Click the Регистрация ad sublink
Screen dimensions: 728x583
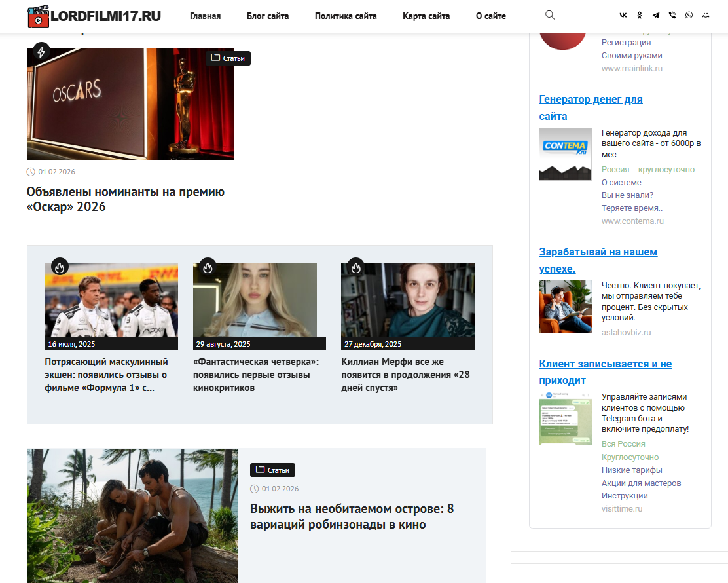626,43
